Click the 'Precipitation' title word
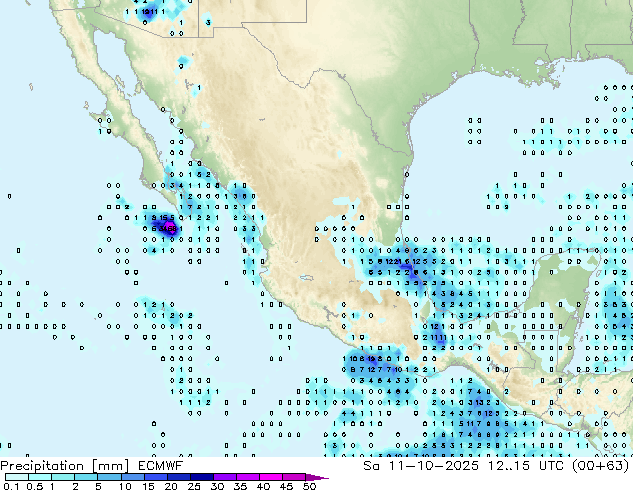The image size is (634, 490). pos(42,466)
